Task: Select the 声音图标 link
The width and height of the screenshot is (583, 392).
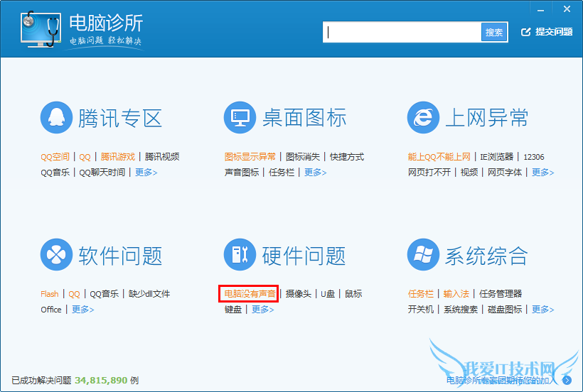Action: (242, 173)
